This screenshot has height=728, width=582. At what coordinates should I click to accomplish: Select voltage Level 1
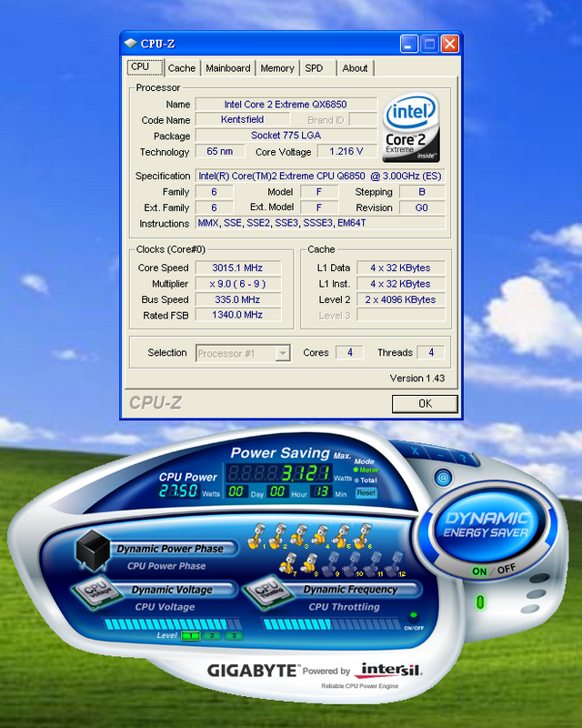(x=191, y=635)
